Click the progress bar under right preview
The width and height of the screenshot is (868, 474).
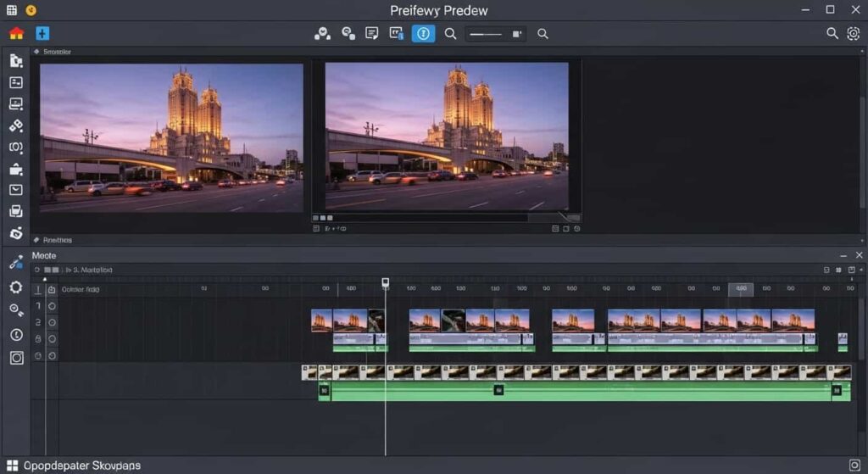point(446,218)
